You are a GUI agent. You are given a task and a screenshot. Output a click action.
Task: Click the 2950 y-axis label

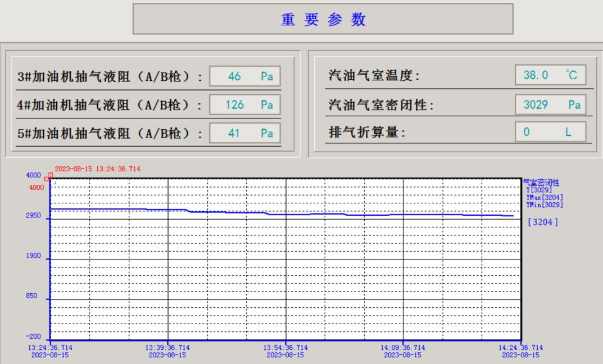pos(34,215)
